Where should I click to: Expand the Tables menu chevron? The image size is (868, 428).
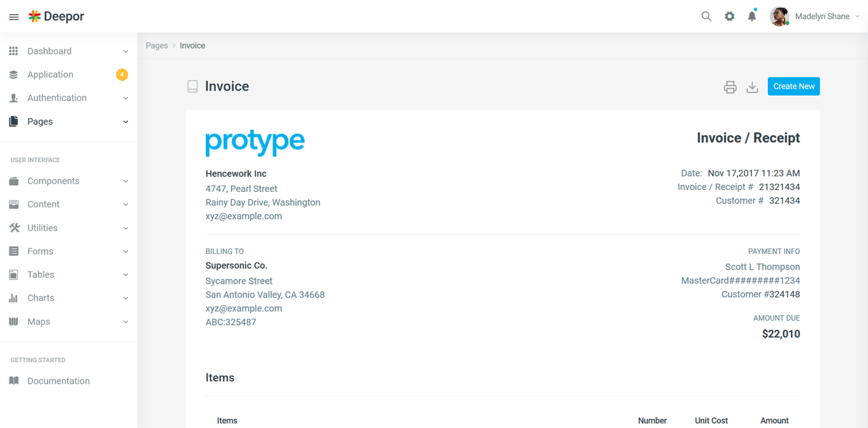click(125, 275)
